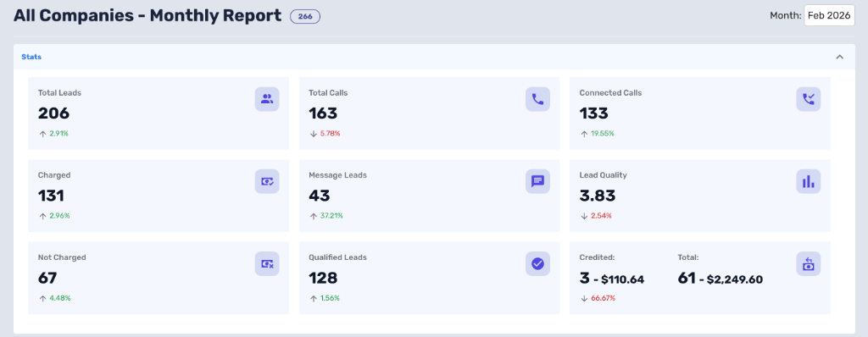Click the Not Charged value 67
Image resolution: width=868 pixels, height=337 pixels.
47,278
